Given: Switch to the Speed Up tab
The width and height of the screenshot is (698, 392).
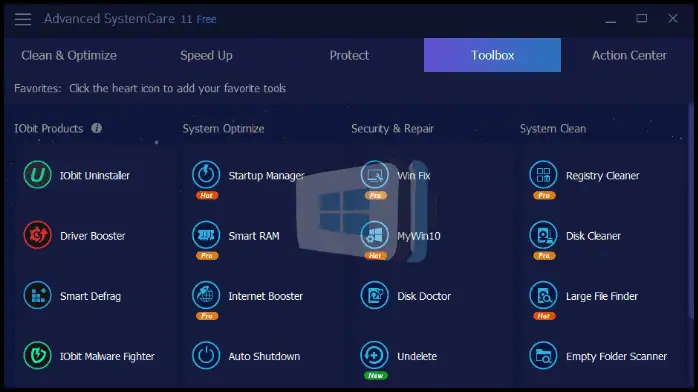Looking at the screenshot, I should click(206, 55).
